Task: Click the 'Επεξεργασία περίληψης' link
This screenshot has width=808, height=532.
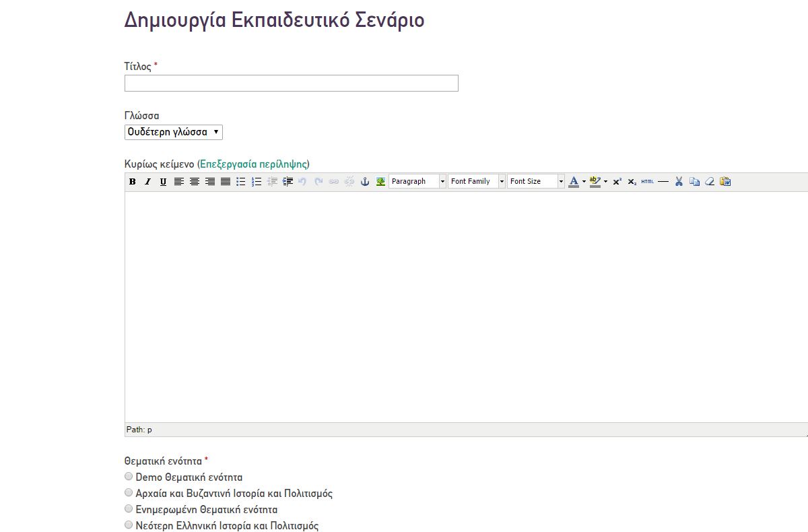Action: (253, 164)
